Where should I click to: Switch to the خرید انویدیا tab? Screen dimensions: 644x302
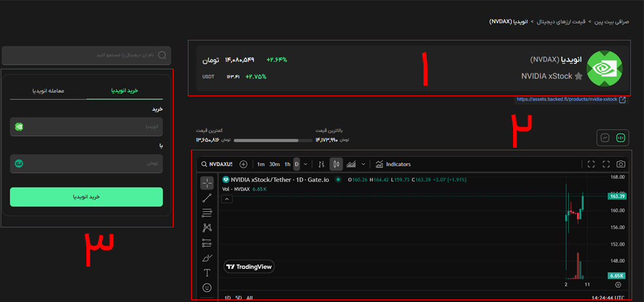125,91
